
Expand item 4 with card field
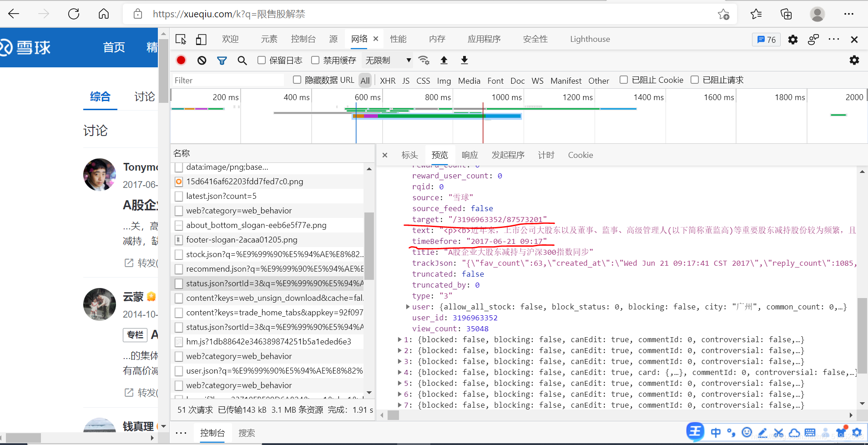coord(399,372)
